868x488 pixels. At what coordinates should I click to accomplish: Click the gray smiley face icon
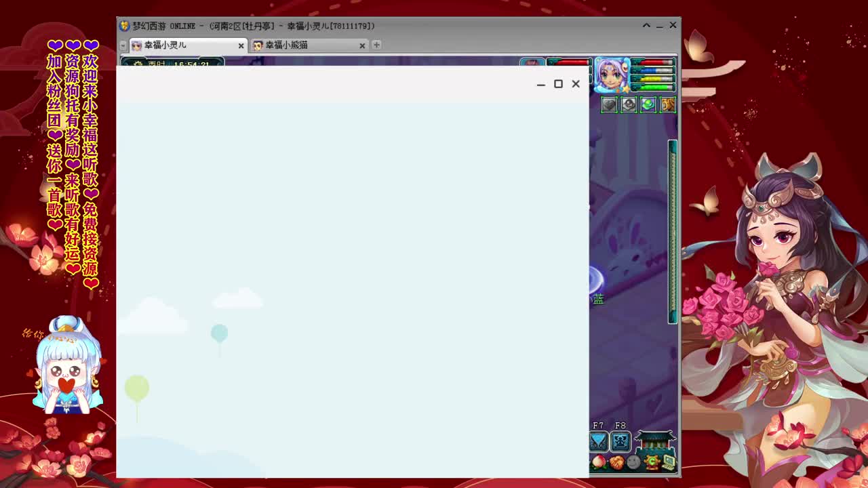click(x=633, y=463)
